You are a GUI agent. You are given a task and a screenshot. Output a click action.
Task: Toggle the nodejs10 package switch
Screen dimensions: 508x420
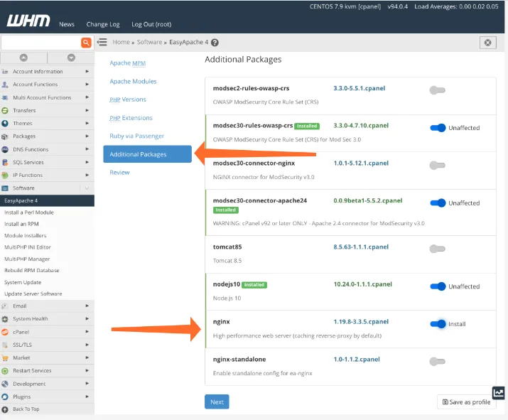[x=438, y=286]
